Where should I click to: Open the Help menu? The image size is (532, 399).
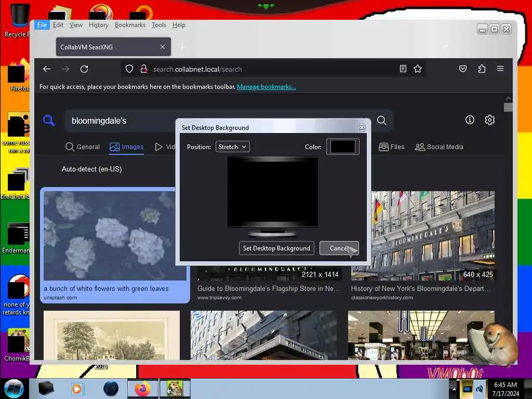tap(179, 25)
